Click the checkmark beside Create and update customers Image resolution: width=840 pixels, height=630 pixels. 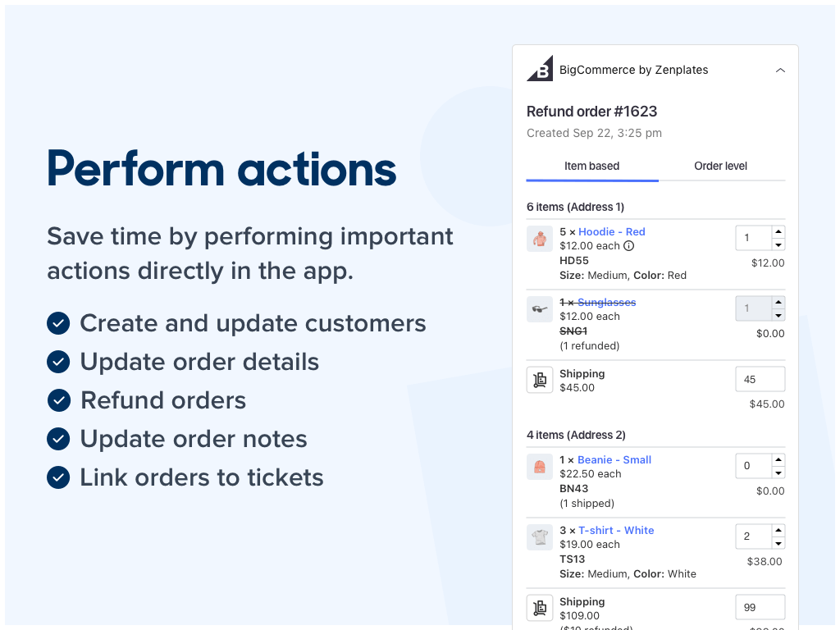pos(58,323)
